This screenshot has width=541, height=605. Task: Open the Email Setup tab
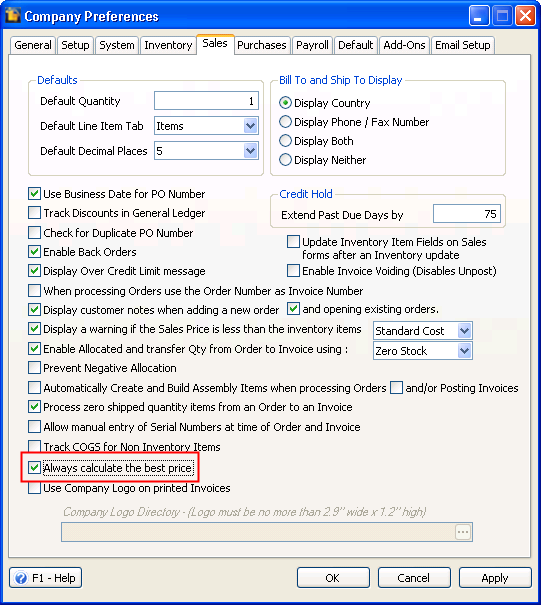coord(463,45)
